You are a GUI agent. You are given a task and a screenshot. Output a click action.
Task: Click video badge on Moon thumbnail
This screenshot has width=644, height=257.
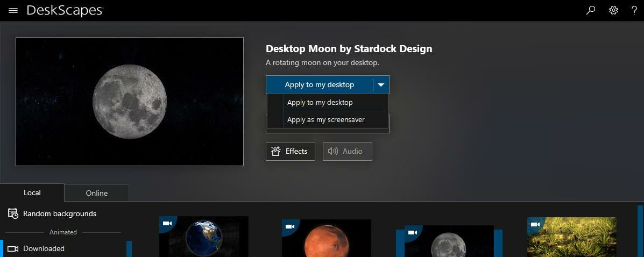tap(412, 232)
